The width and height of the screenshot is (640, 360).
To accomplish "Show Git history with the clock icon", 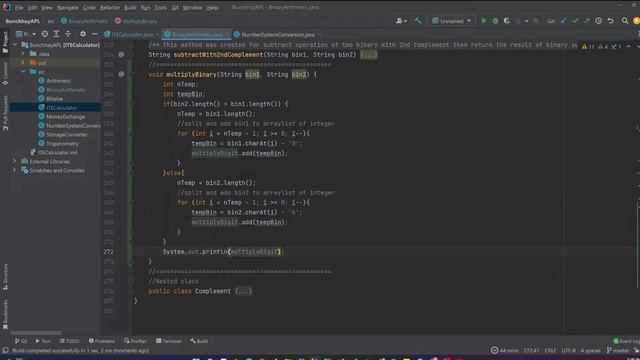I will point(598,20).
